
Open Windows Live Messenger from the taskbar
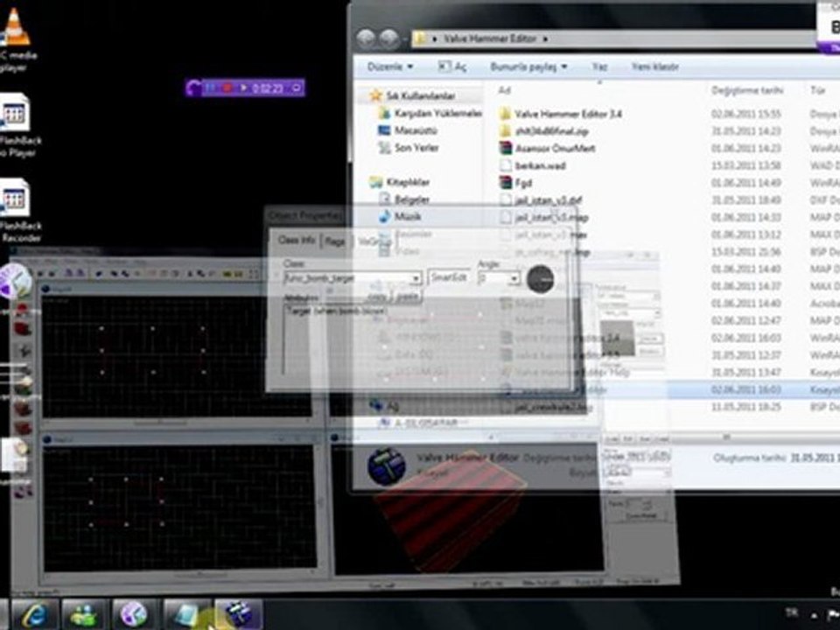point(85,614)
